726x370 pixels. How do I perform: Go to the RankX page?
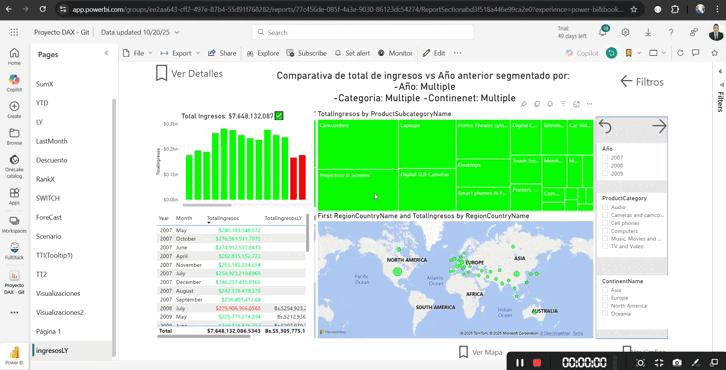[45, 179]
